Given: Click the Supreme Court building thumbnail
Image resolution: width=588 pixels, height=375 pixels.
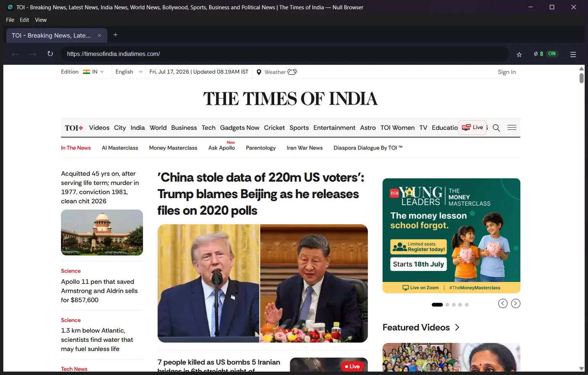Looking at the screenshot, I should click(x=102, y=232).
